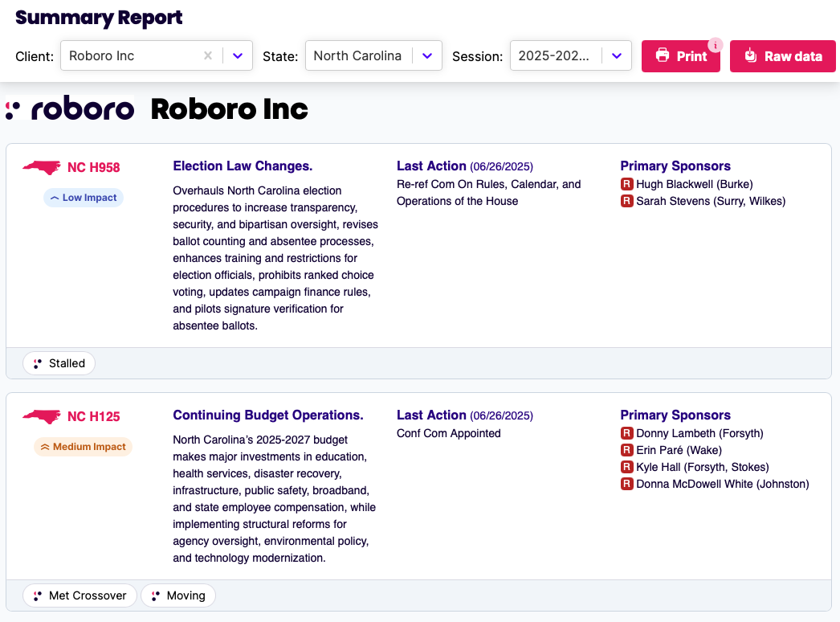Click the download icon in Raw data
This screenshot has width=840, height=622.
pyautogui.click(x=751, y=55)
